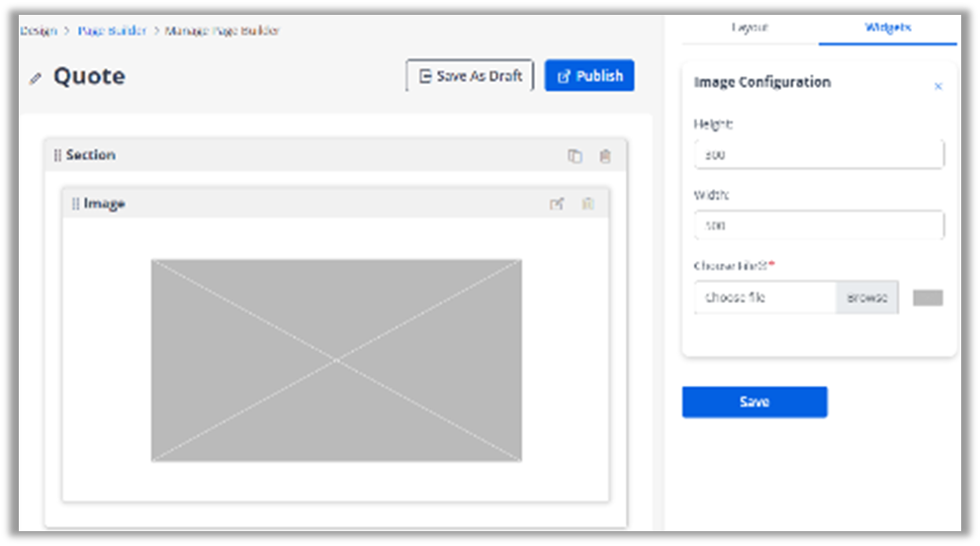Click Browse to choose an image file
The image size is (980, 546).
866,298
